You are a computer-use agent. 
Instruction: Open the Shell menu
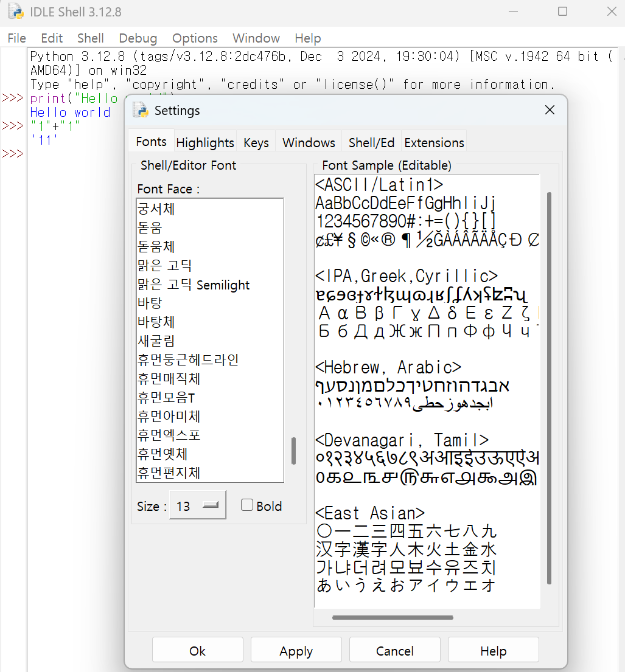tap(91, 38)
